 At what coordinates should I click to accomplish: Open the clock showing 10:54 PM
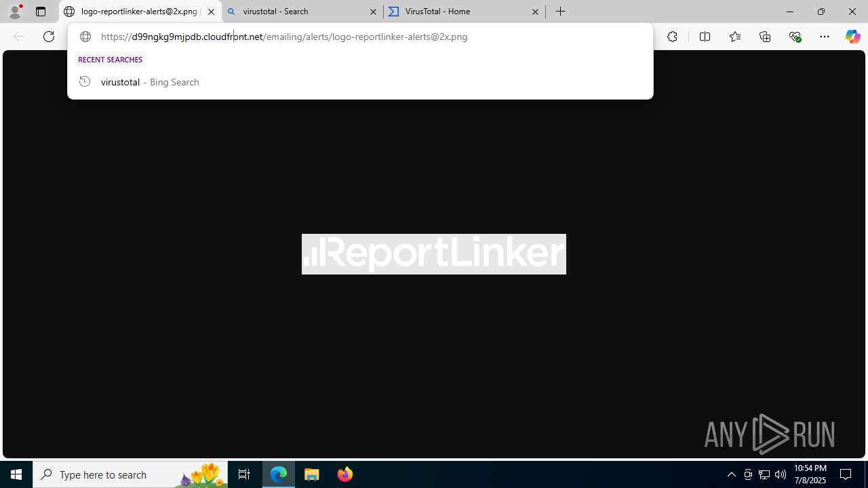coord(810,474)
